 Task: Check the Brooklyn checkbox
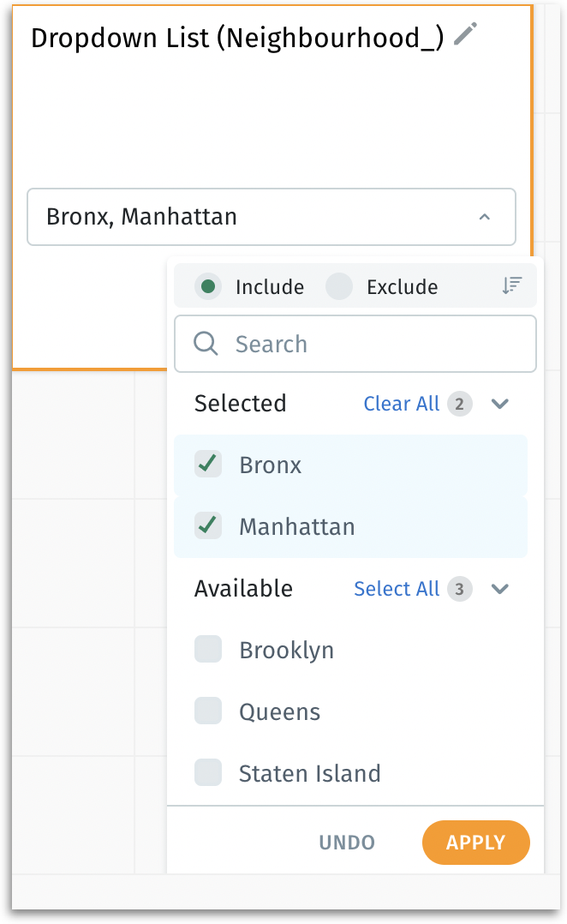point(208,650)
